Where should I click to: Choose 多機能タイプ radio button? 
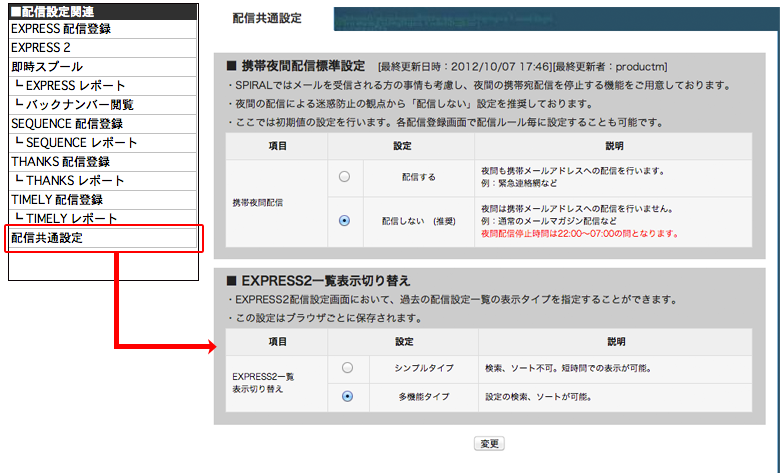347,397
